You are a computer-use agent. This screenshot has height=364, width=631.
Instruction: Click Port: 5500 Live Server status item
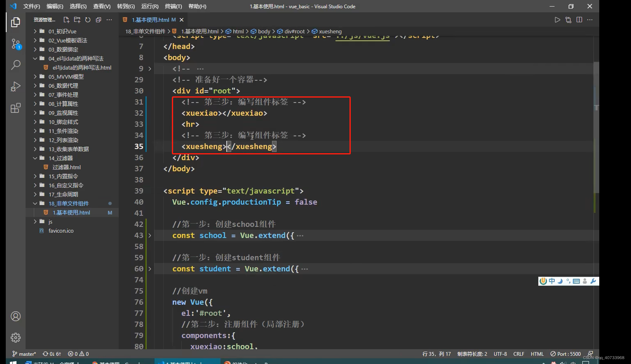click(565, 354)
